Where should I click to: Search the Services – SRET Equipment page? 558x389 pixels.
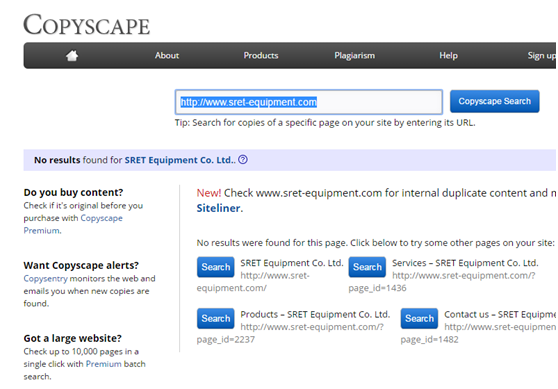pos(367,267)
